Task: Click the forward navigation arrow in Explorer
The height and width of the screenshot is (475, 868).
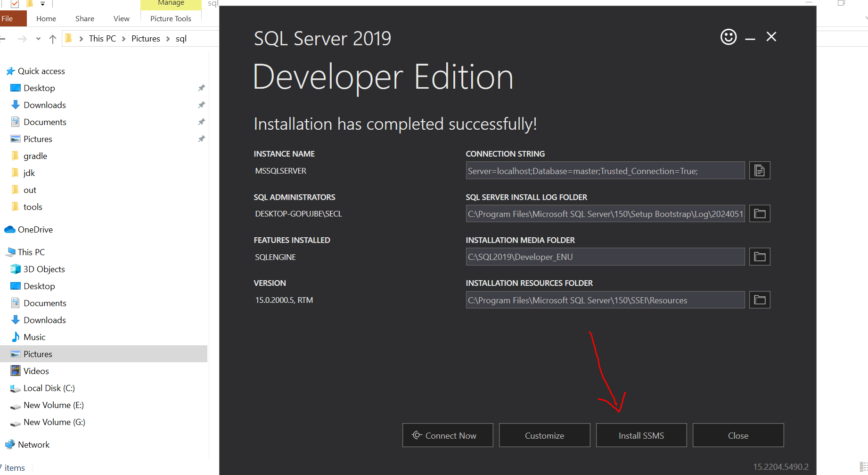Action: [22, 39]
